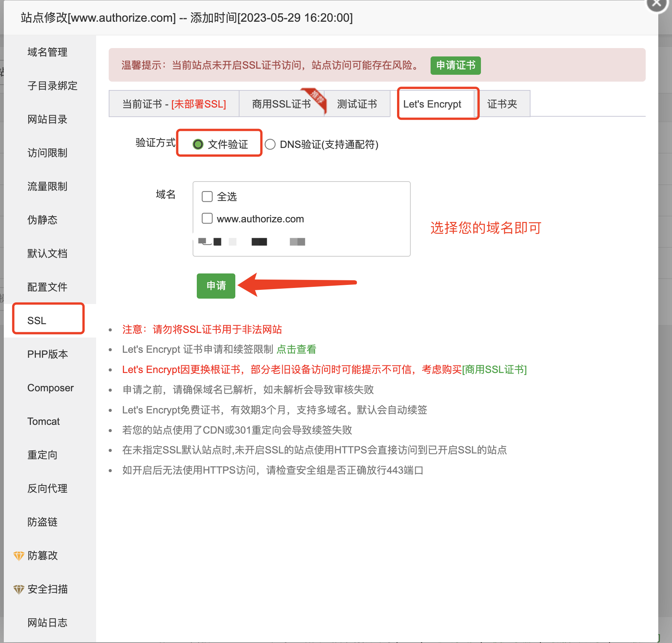Click the green 申请 apply button
This screenshot has width=672, height=643.
[x=215, y=286]
